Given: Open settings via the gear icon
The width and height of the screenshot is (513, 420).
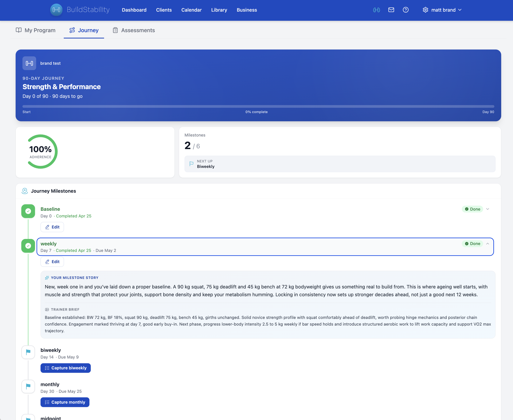Looking at the screenshot, I should pyautogui.click(x=425, y=10).
